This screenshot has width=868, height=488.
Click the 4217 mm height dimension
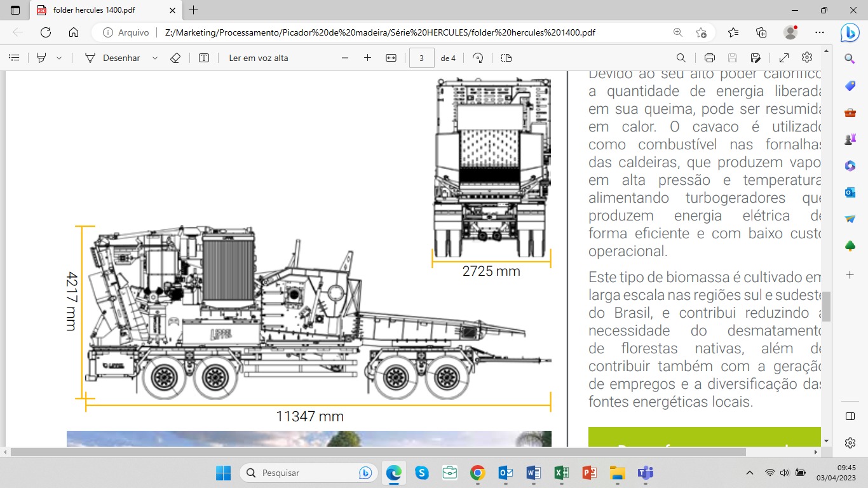(71, 301)
